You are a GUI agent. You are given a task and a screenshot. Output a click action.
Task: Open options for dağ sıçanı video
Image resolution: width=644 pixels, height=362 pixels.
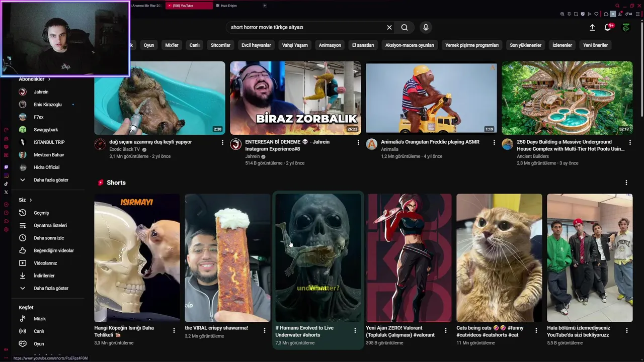coord(222,142)
